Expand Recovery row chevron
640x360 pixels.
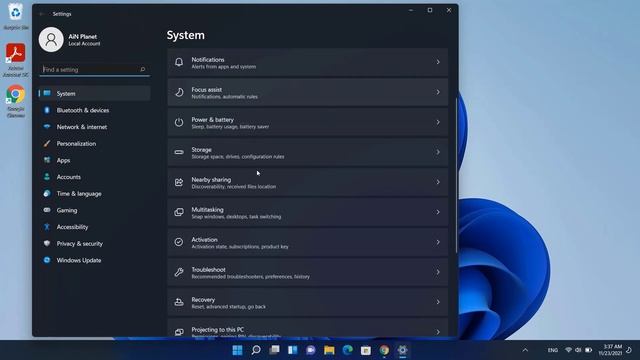pyautogui.click(x=438, y=302)
